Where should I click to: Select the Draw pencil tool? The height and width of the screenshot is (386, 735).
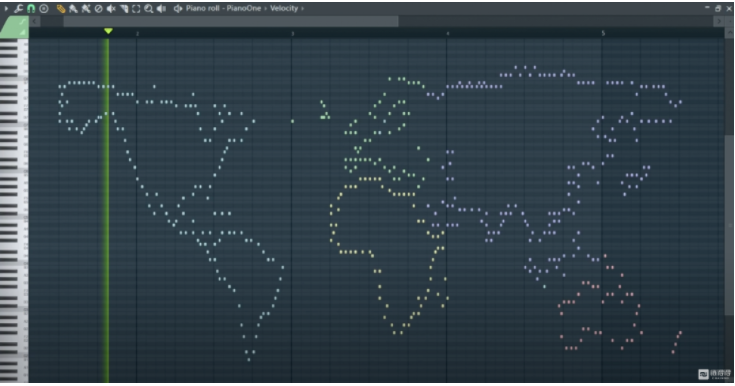pyautogui.click(x=60, y=8)
